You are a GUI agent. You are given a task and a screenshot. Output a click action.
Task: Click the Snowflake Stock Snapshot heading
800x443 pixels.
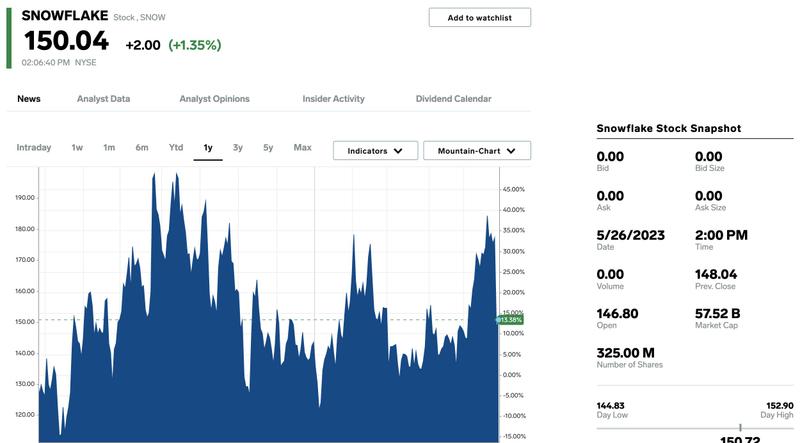tap(669, 129)
